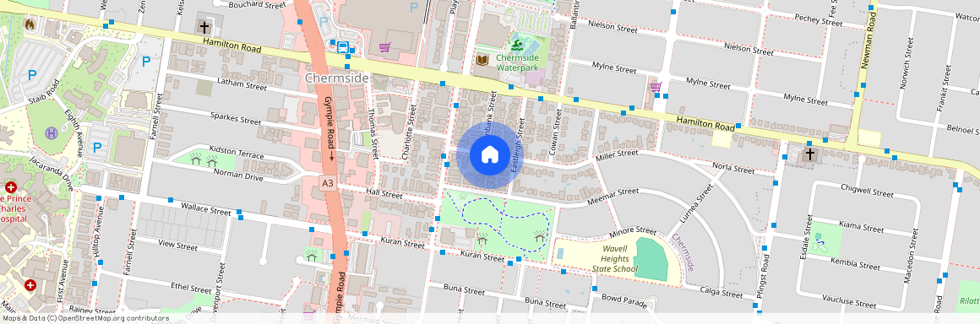This screenshot has width=980, height=324.
Task: Click the Hall Street label
Action: (384, 195)
